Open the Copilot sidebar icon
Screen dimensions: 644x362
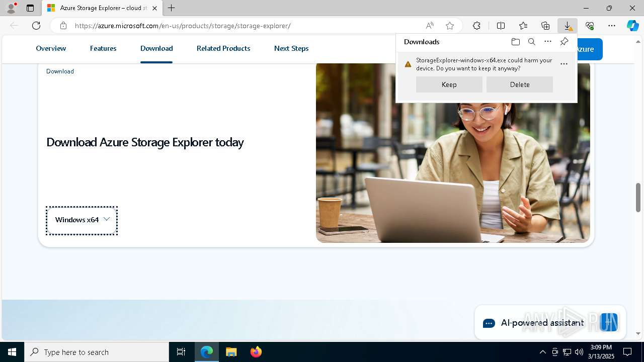click(x=632, y=26)
